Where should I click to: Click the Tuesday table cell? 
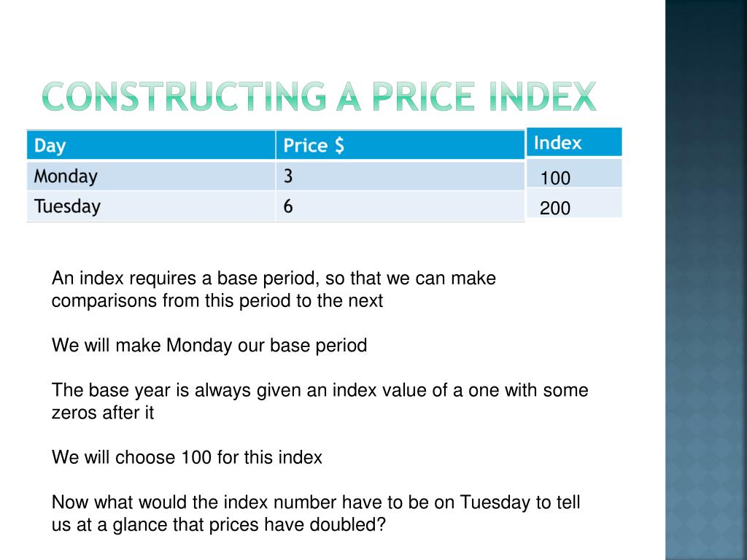[151, 206]
